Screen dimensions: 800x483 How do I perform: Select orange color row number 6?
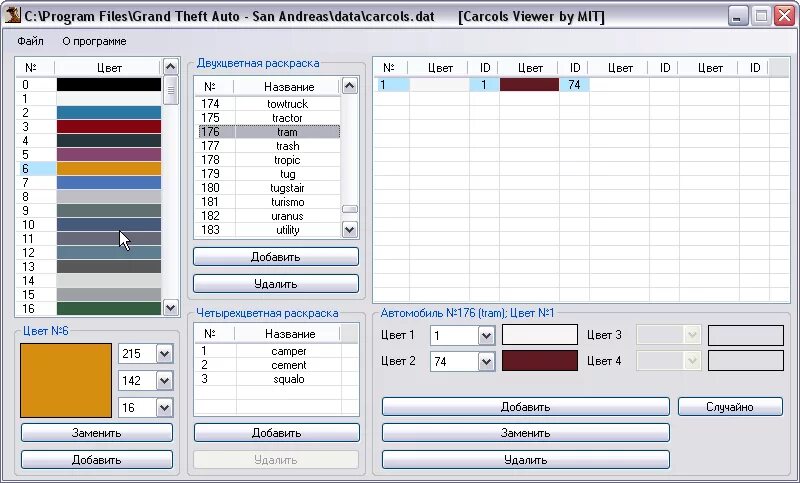tap(89, 168)
